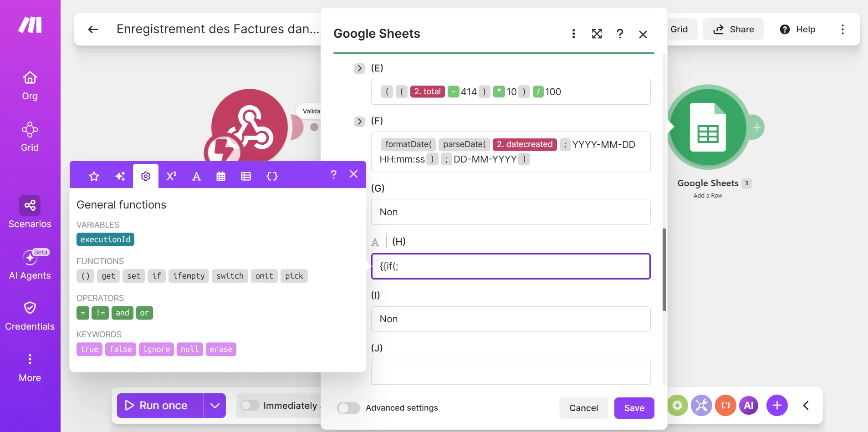The height and width of the screenshot is (432, 868).
Task: Open Credentials in sidebar
Action: [30, 316]
